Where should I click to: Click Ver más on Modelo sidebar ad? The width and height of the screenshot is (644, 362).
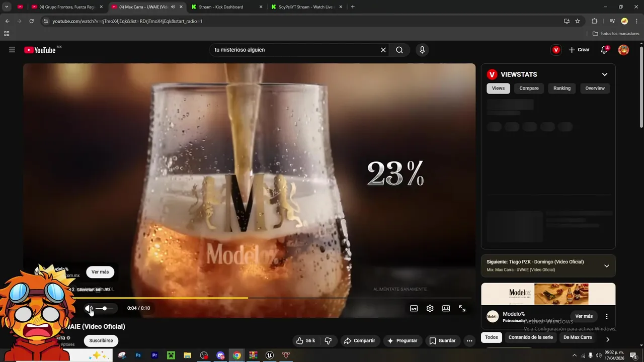tap(584, 316)
